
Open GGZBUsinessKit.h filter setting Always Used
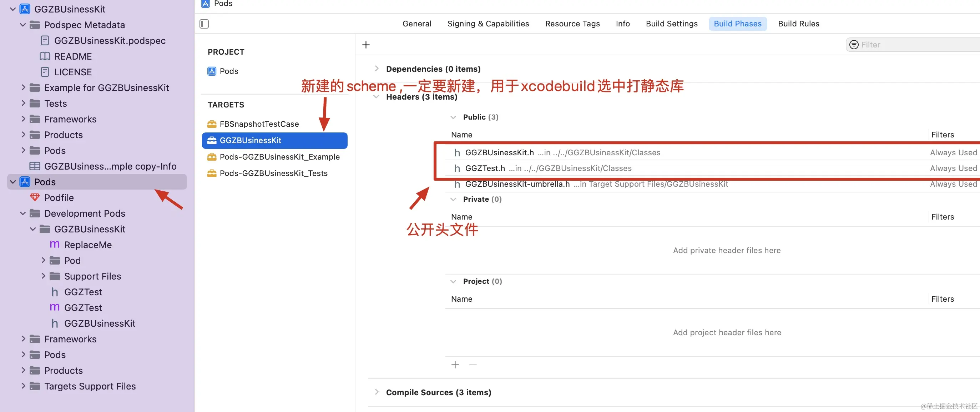point(953,152)
